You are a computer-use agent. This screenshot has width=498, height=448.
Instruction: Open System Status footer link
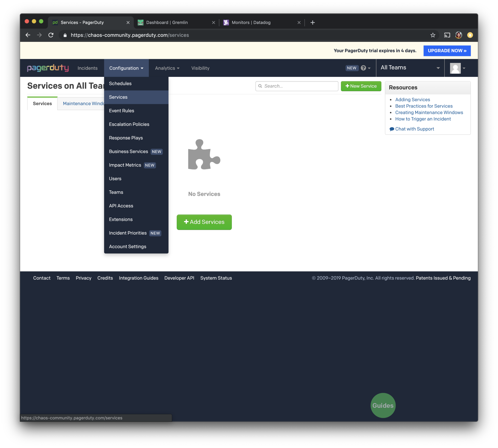(216, 278)
